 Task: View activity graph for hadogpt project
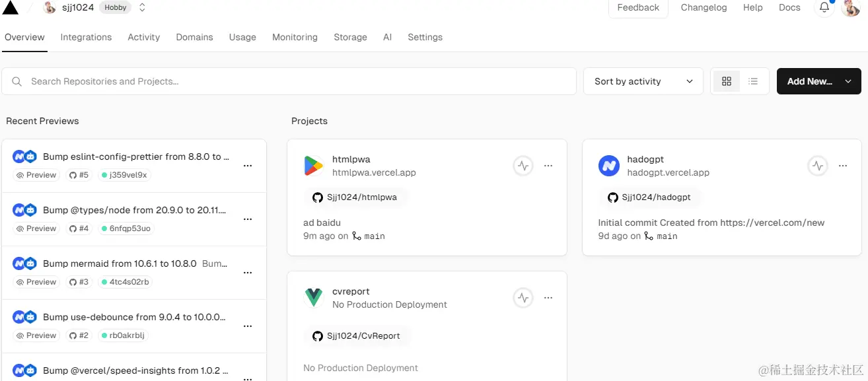[x=818, y=166]
